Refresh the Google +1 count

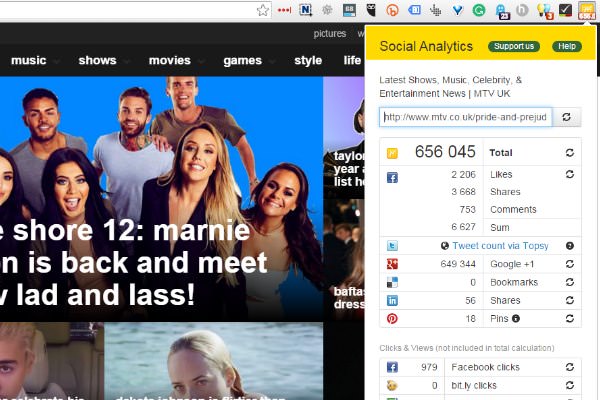coord(570,264)
